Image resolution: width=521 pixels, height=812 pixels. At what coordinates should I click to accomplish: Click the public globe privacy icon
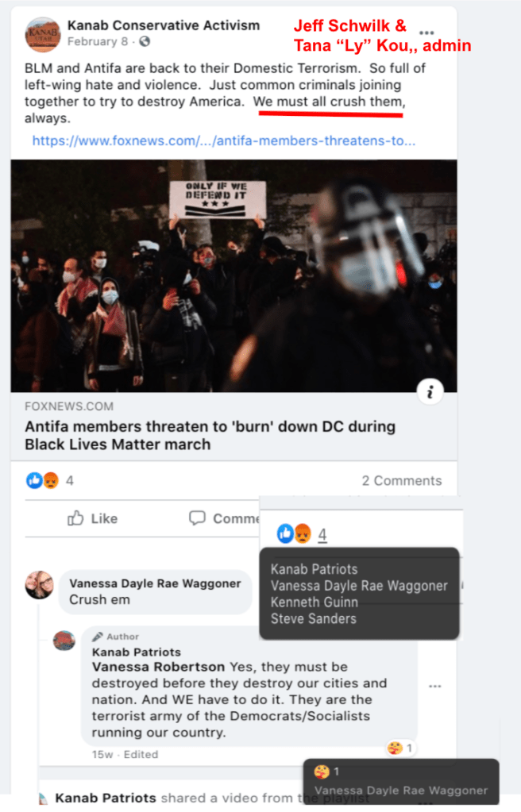(145, 41)
